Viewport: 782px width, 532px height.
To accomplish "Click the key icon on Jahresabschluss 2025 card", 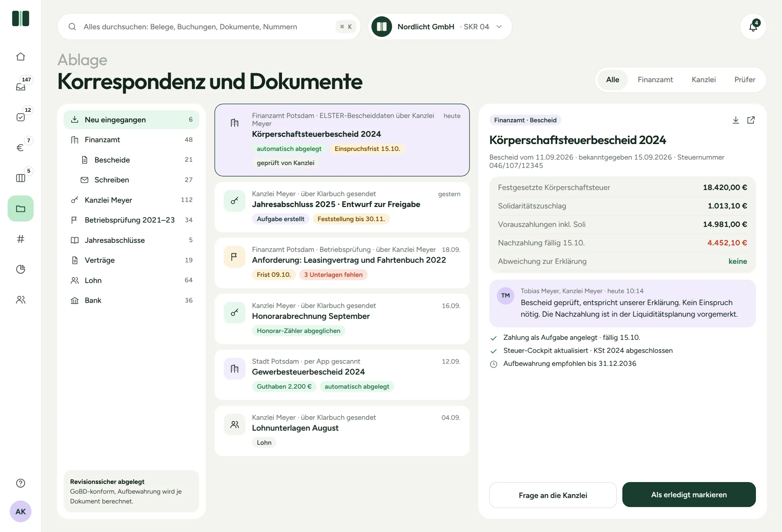I will 235,201.
